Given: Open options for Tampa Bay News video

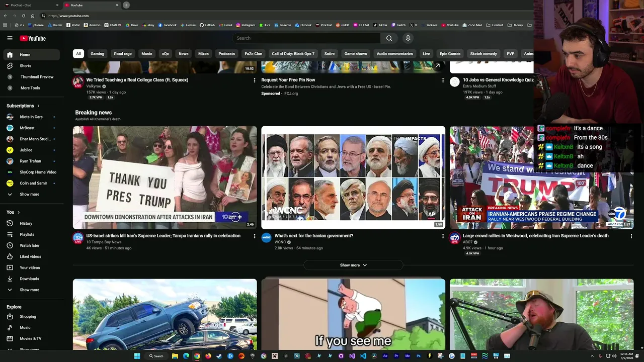Looking at the screenshot, I should 254,236.
